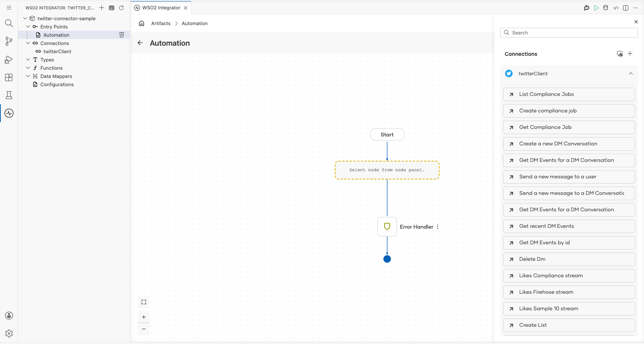Open Extensions view

click(9, 77)
